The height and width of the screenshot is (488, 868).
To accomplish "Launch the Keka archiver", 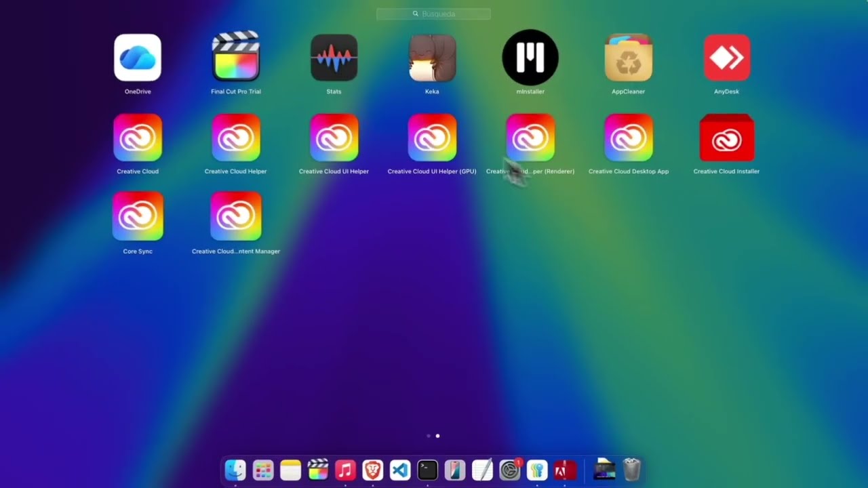I will tap(432, 58).
